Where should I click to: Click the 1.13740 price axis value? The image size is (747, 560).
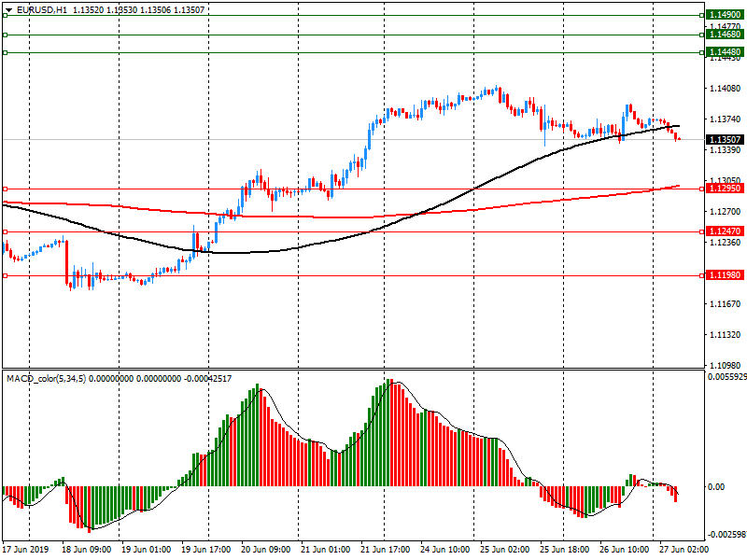tap(726, 119)
